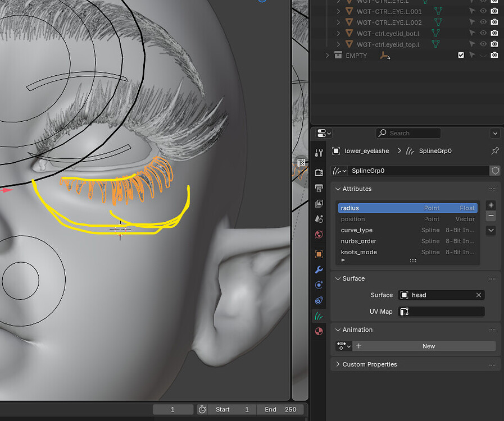The width and height of the screenshot is (504, 421).
Task: Clear the head surface object
Action: click(x=478, y=295)
